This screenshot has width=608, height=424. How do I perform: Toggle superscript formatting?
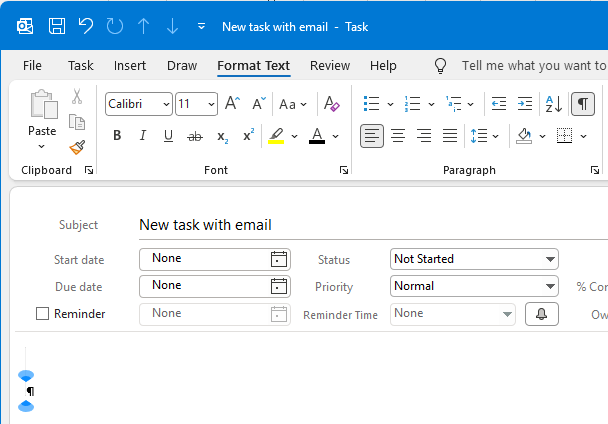coord(249,135)
